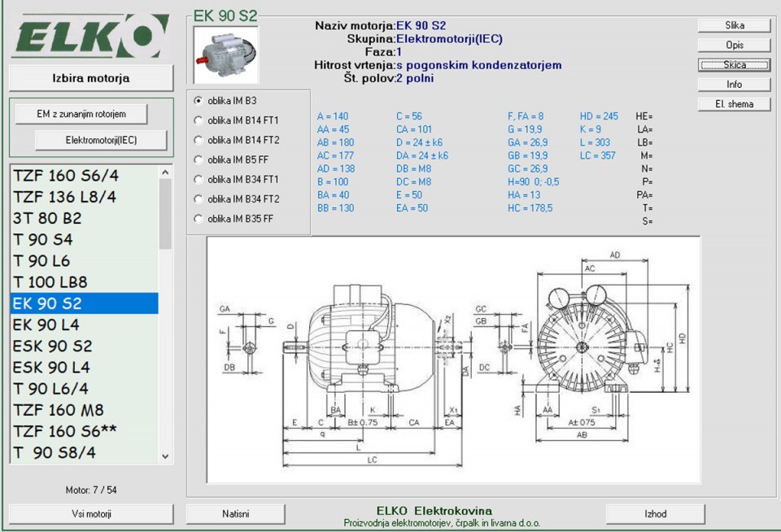Viewport: 781px width, 532px height.
Task: Click the EK 90 S2 motor thumbnail photo
Action: point(226,55)
